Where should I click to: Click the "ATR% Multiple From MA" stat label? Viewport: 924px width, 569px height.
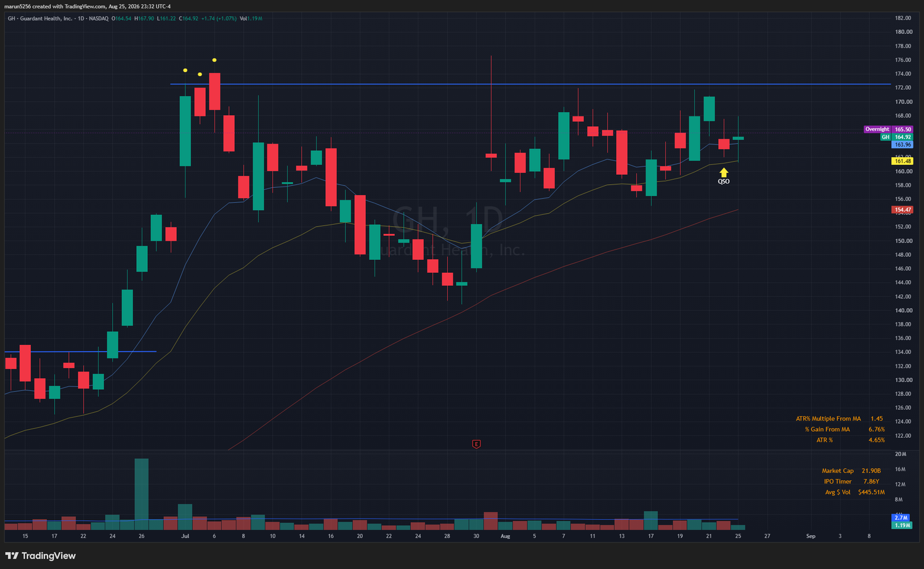(828, 419)
